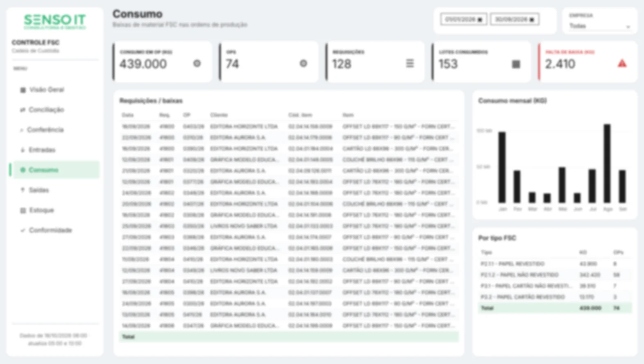
Task: Select the P2.1.1 - PAPEL REVESTIDO row
Action: (555, 264)
